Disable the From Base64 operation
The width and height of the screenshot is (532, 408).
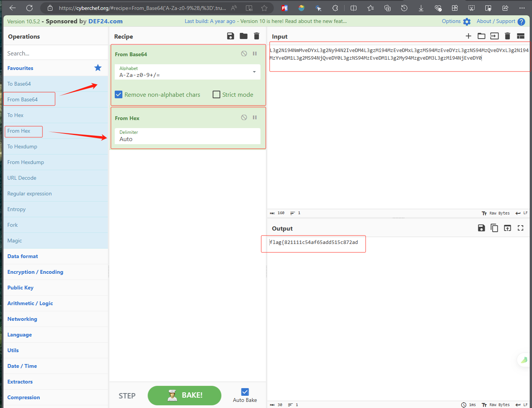click(x=244, y=54)
